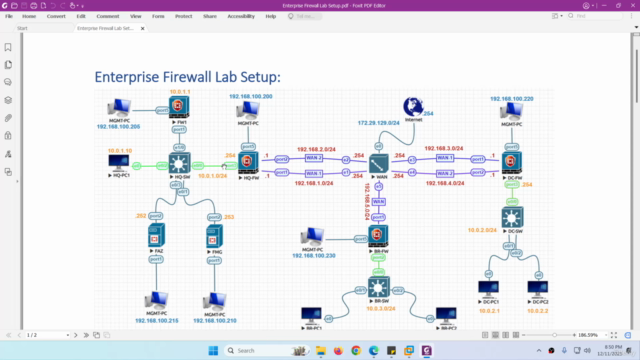Create new document from quick-access toolbar
The image size is (640, 360).
click(x=43, y=6)
